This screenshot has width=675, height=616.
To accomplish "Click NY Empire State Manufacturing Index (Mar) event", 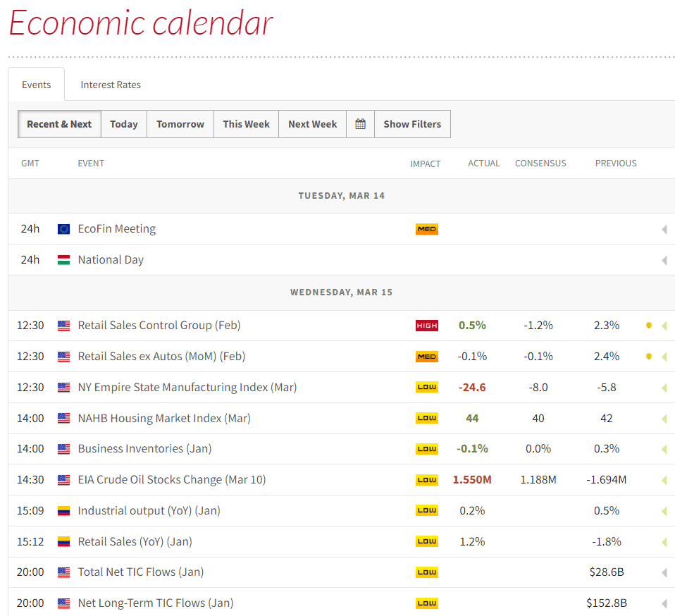I will pos(187,387).
